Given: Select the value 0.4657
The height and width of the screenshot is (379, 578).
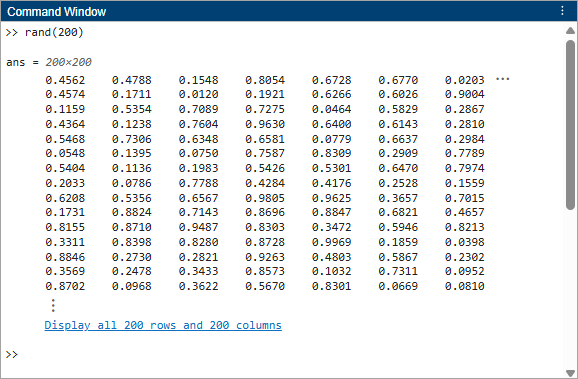Looking at the screenshot, I should pos(464,212).
